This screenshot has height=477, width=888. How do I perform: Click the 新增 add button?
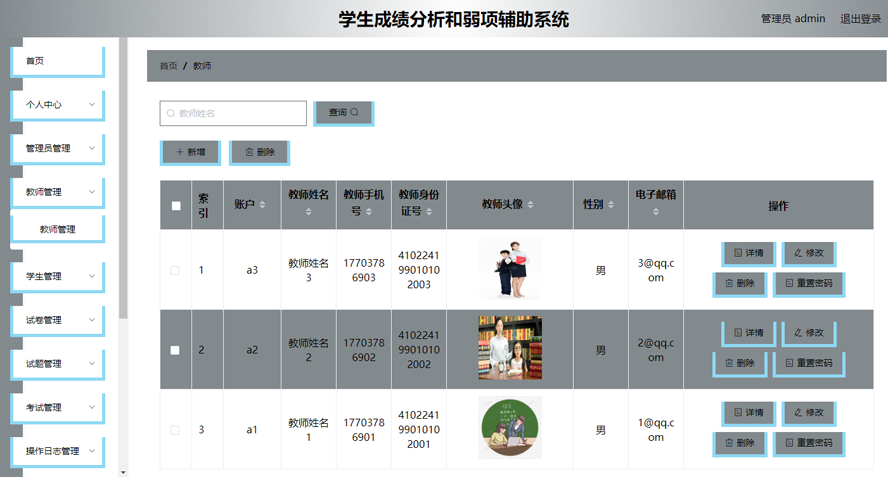(x=190, y=152)
